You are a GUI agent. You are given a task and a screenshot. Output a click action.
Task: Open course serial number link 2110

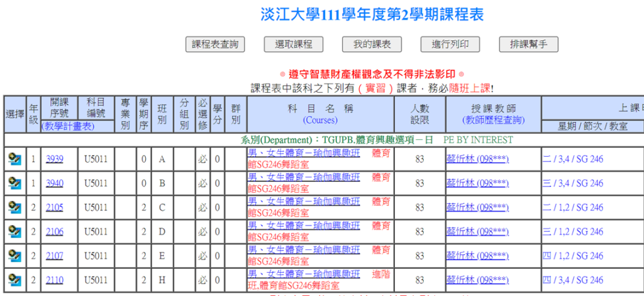55,280
